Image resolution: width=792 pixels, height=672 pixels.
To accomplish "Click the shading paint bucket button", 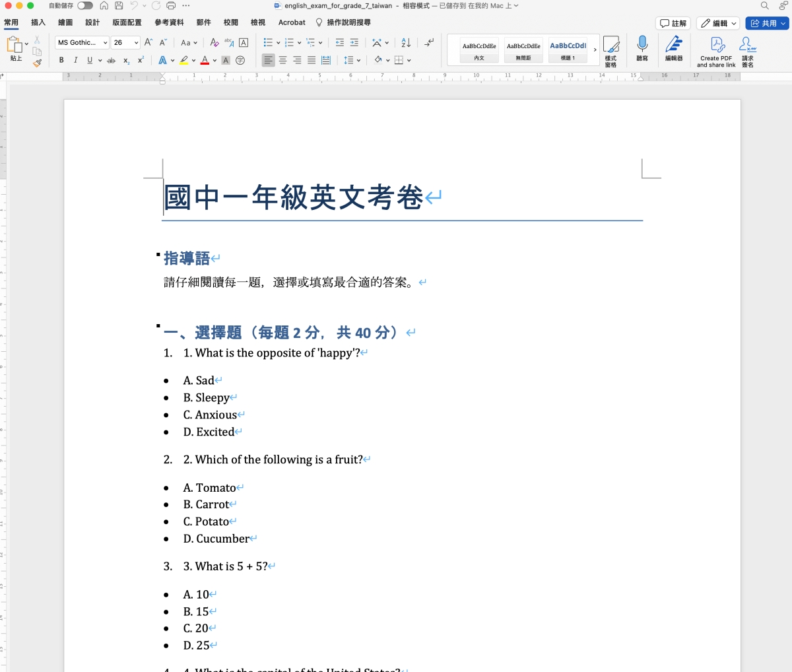I will (x=378, y=60).
